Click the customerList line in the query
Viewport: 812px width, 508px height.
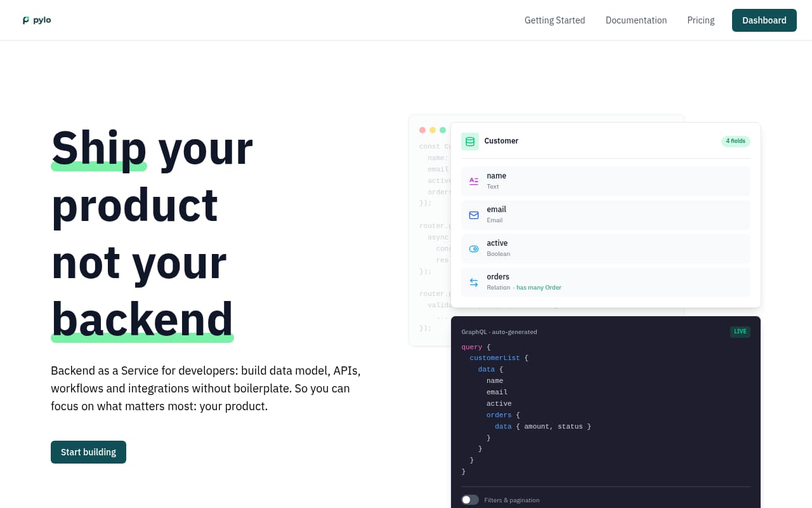(x=499, y=358)
